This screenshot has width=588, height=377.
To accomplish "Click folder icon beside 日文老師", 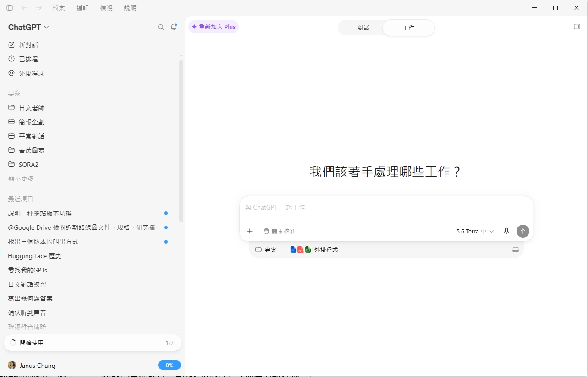I will coord(11,108).
